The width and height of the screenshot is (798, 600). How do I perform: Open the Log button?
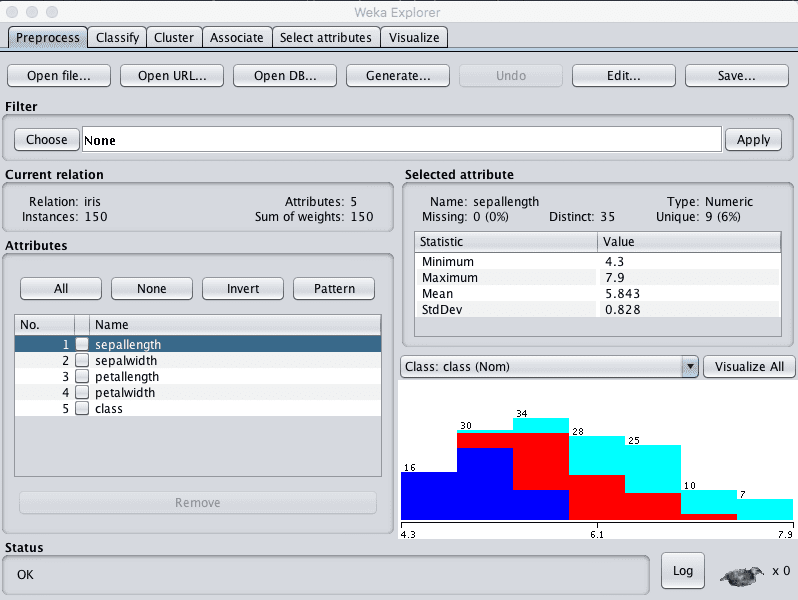(682, 571)
